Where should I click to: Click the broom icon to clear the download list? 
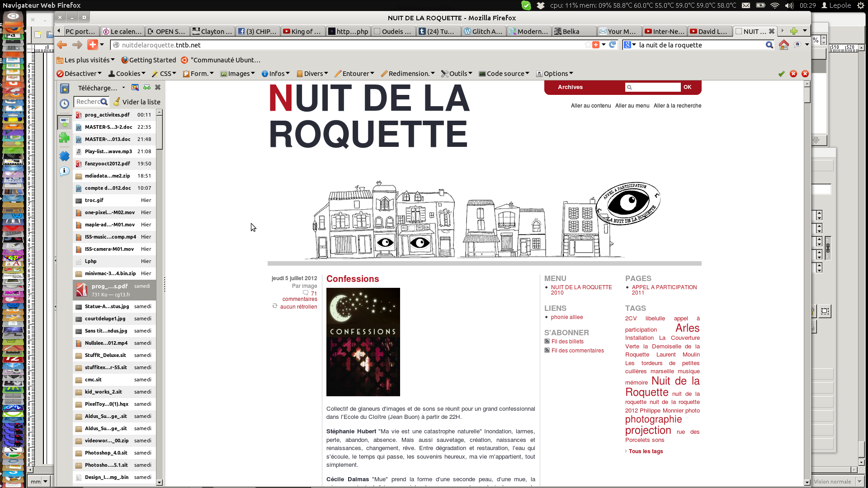(117, 102)
